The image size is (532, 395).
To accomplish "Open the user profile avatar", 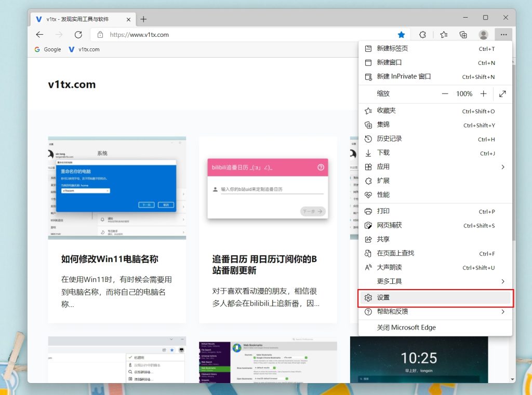I will [x=484, y=35].
